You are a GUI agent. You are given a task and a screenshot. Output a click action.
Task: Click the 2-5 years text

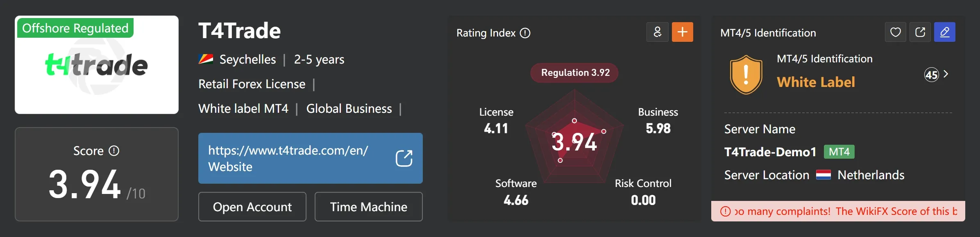[x=319, y=59]
